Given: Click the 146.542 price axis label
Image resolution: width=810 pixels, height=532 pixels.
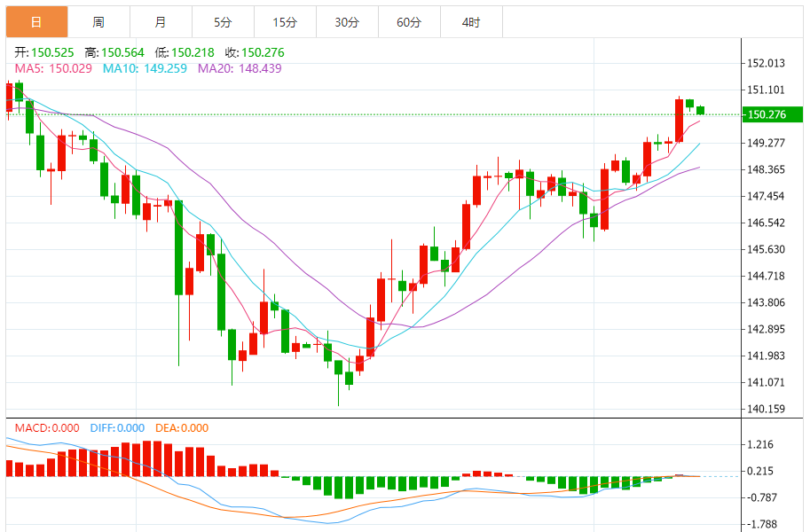Looking at the screenshot, I should point(767,223).
